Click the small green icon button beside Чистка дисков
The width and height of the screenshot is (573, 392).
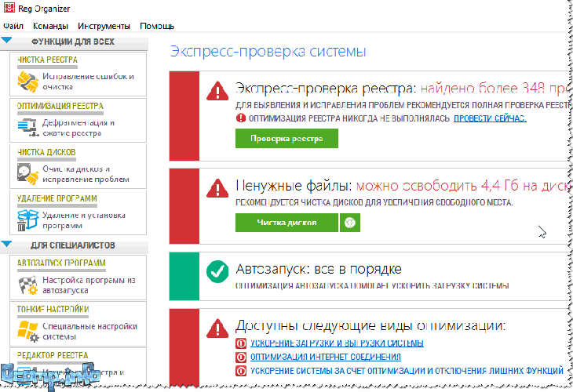[350, 223]
